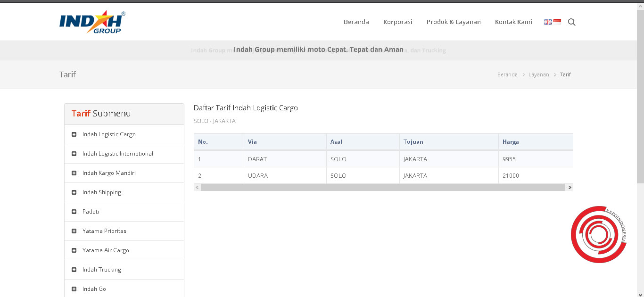Open the search magnifier icon

(x=572, y=22)
